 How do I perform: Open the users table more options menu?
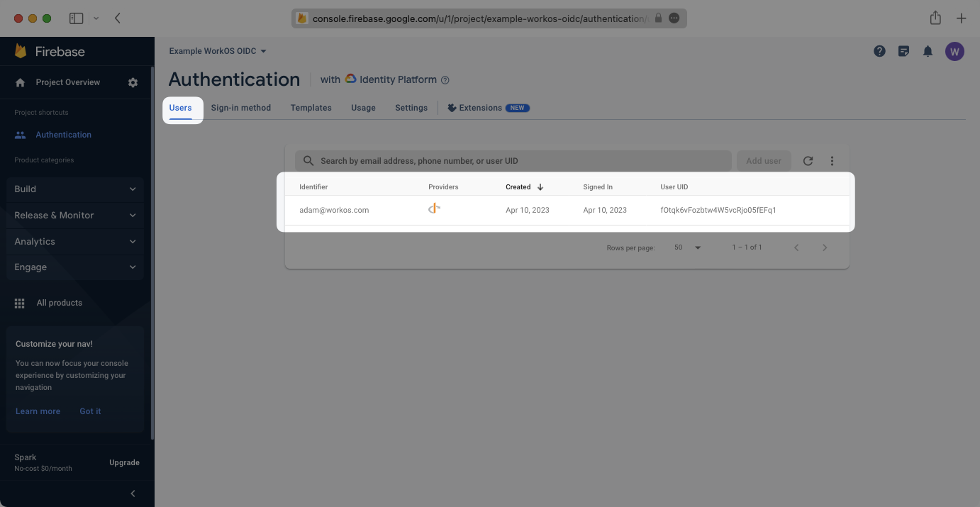tap(832, 161)
